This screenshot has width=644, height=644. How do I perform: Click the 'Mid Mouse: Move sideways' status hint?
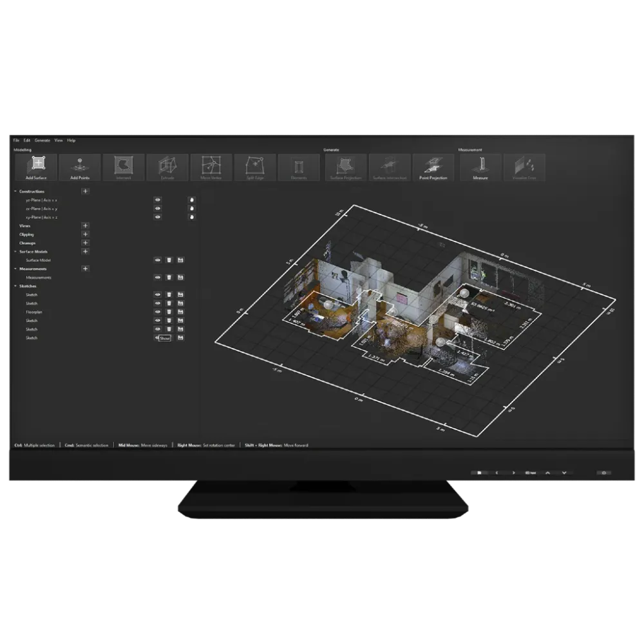click(143, 445)
